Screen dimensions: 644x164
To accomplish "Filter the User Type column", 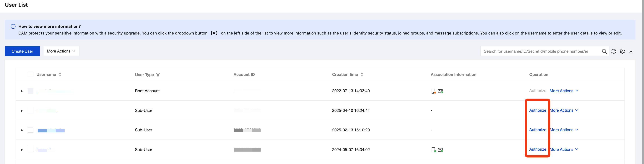I will [158, 75].
